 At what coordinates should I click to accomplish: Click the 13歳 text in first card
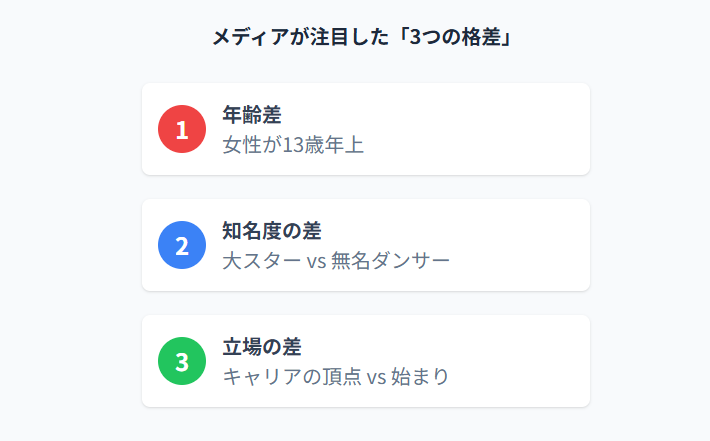coord(303,145)
